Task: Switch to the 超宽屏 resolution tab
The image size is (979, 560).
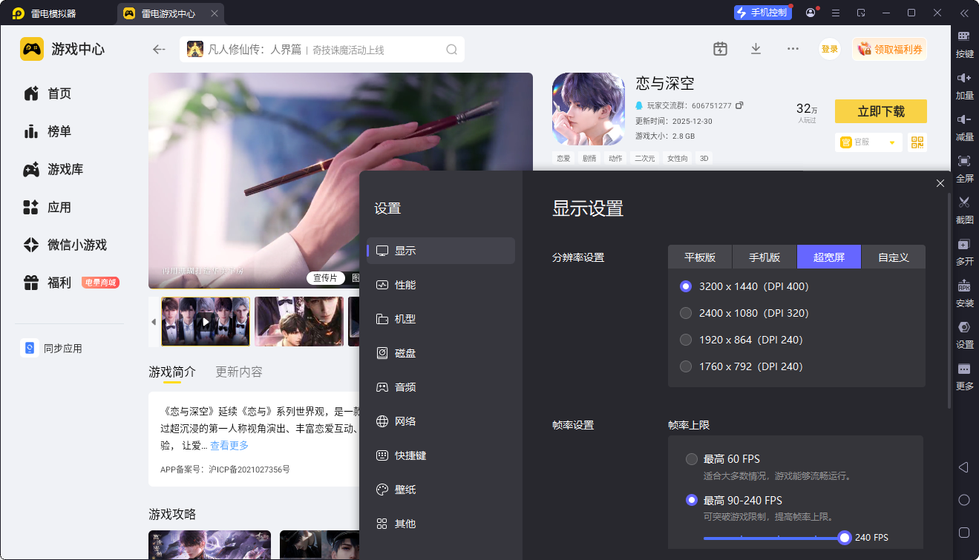Action: coord(829,257)
